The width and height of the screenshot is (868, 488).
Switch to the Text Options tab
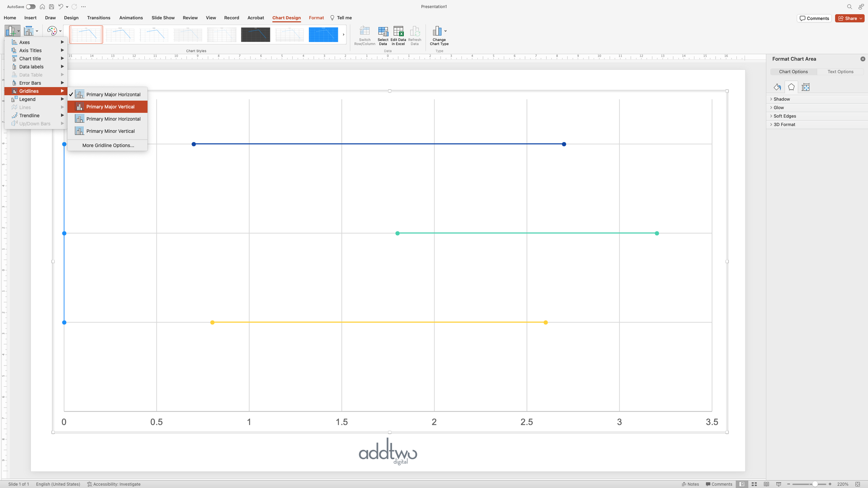tap(840, 72)
